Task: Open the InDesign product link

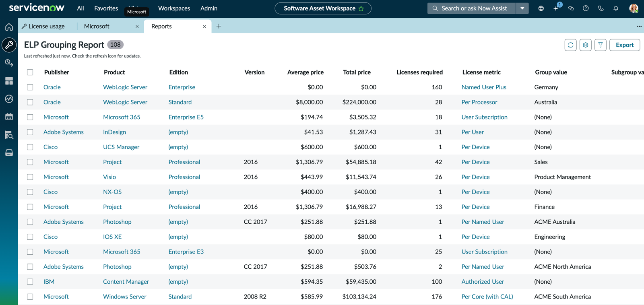Action: (114, 132)
